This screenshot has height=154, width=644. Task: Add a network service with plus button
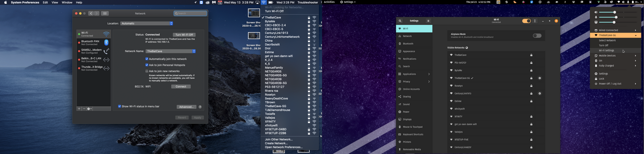pyautogui.click(x=79, y=108)
